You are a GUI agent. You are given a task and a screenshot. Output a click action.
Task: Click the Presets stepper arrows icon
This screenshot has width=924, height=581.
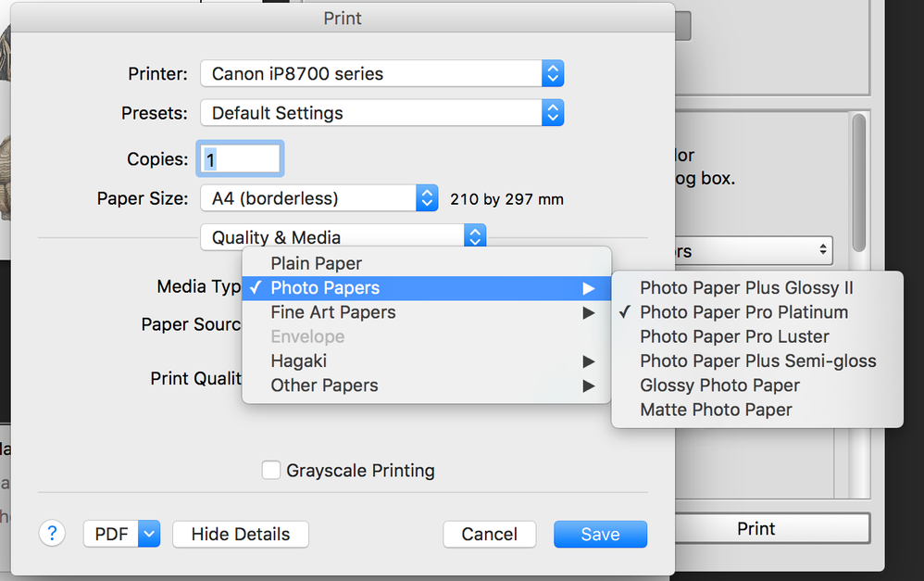[552, 112]
